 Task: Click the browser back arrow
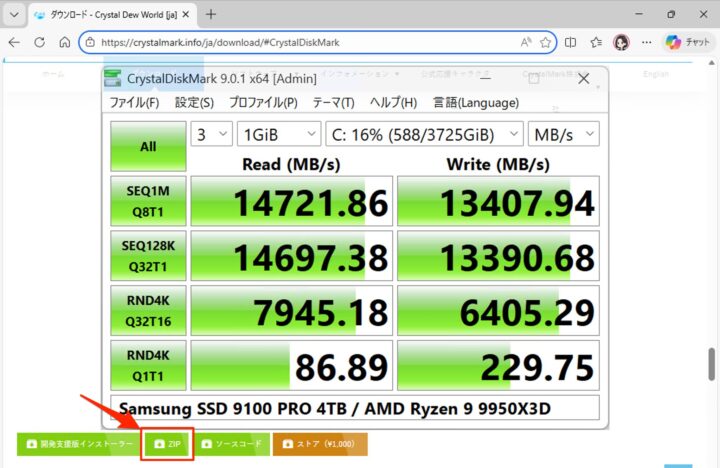14,43
